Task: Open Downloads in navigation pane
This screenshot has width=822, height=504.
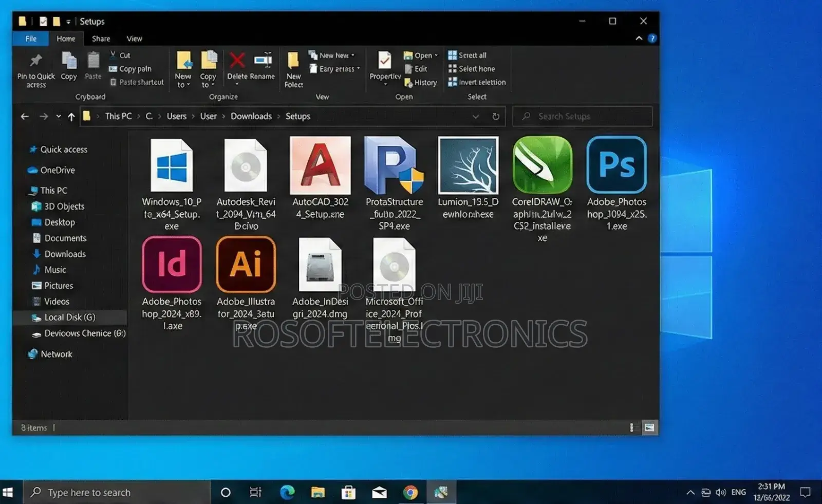Action: [59, 254]
